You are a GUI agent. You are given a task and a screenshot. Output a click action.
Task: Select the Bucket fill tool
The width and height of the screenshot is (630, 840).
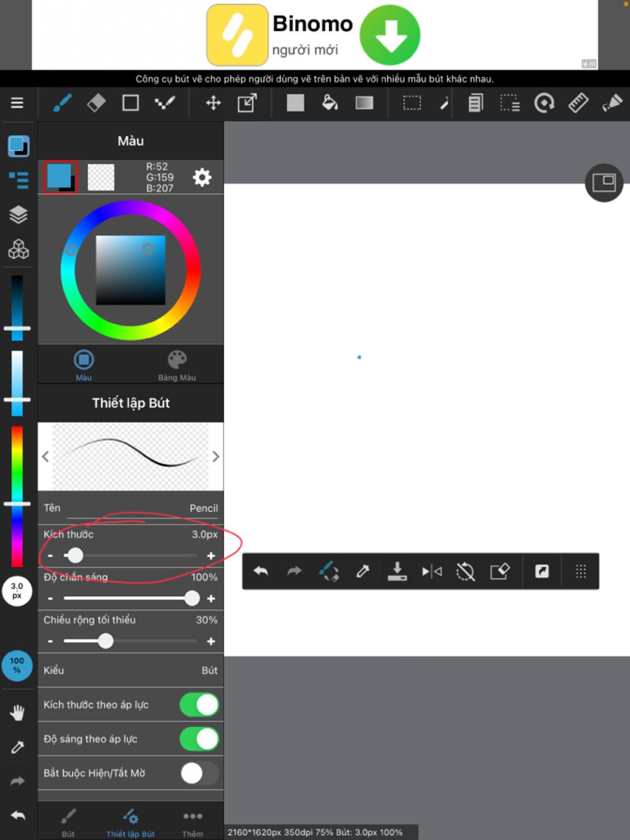[x=330, y=103]
